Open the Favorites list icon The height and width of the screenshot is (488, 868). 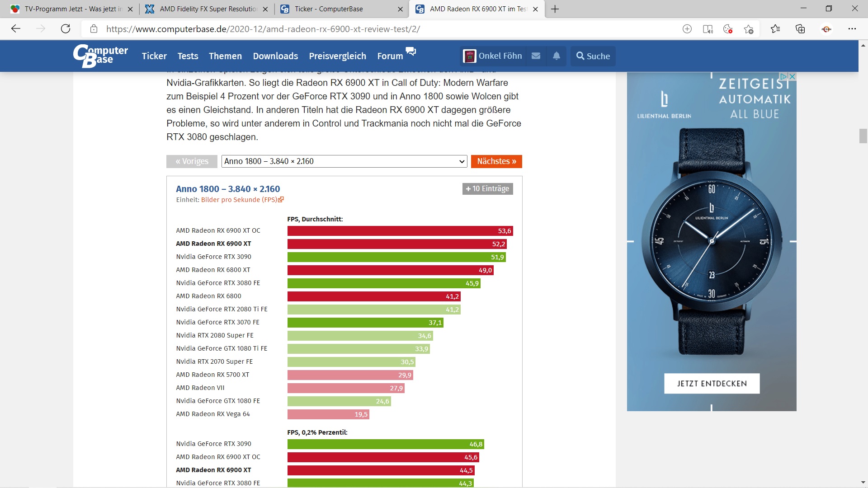coord(776,29)
